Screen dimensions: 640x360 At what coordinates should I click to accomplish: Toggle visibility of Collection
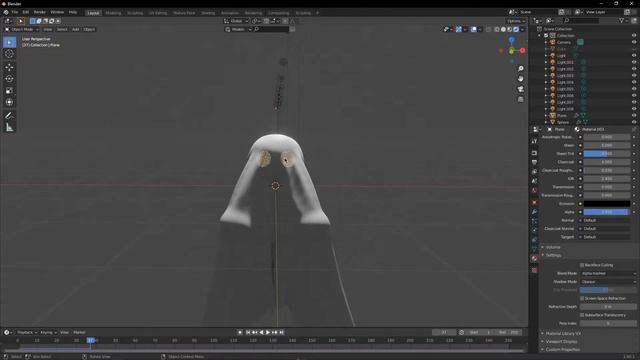pyautogui.click(x=634, y=36)
